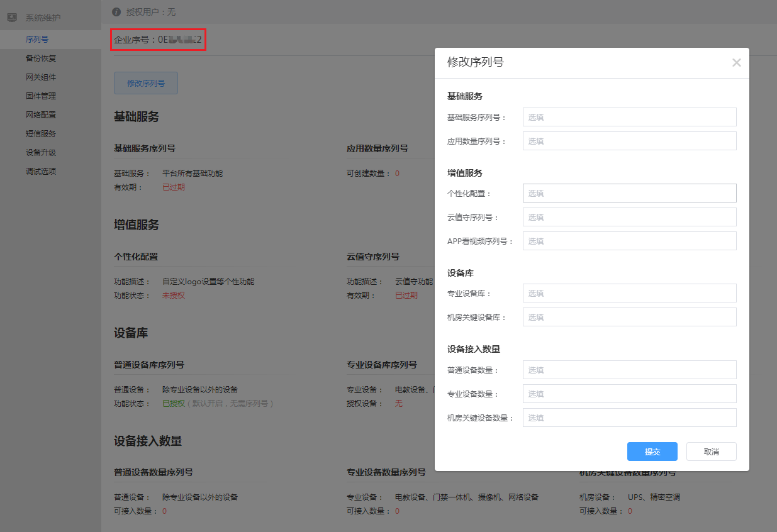Focus the 云值守序列号 input field
The height and width of the screenshot is (532, 777).
(x=629, y=217)
